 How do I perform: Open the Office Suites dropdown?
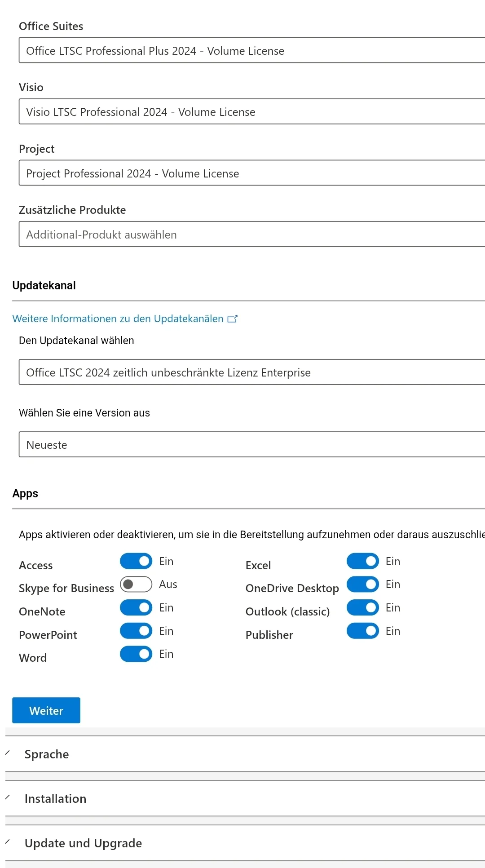coord(252,50)
